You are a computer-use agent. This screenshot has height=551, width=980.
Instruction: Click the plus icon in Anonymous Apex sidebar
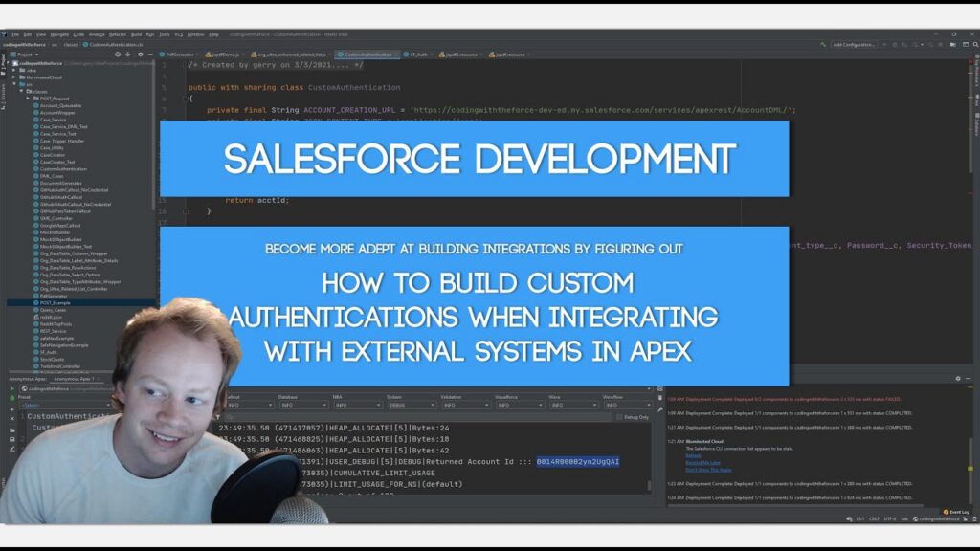click(11, 409)
